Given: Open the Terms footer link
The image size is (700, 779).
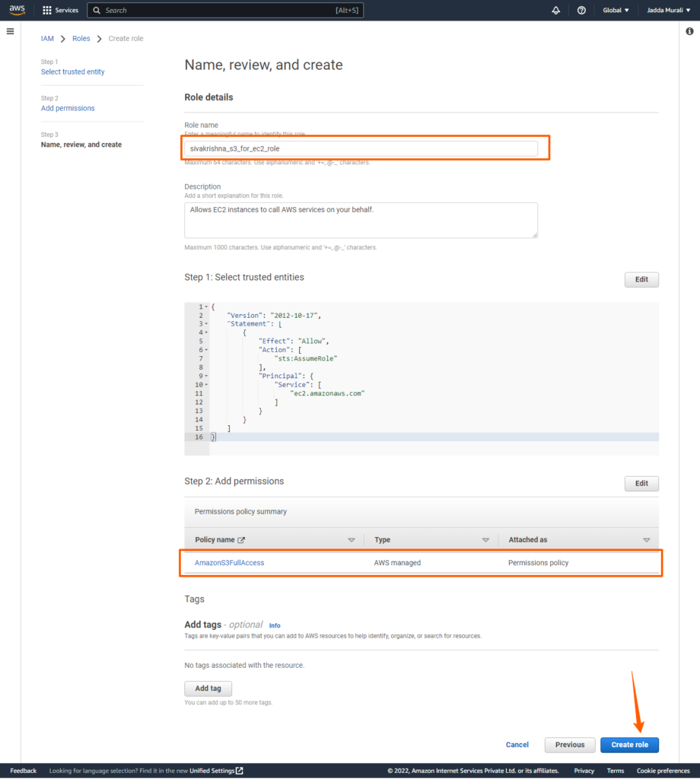Looking at the screenshot, I should (615, 771).
